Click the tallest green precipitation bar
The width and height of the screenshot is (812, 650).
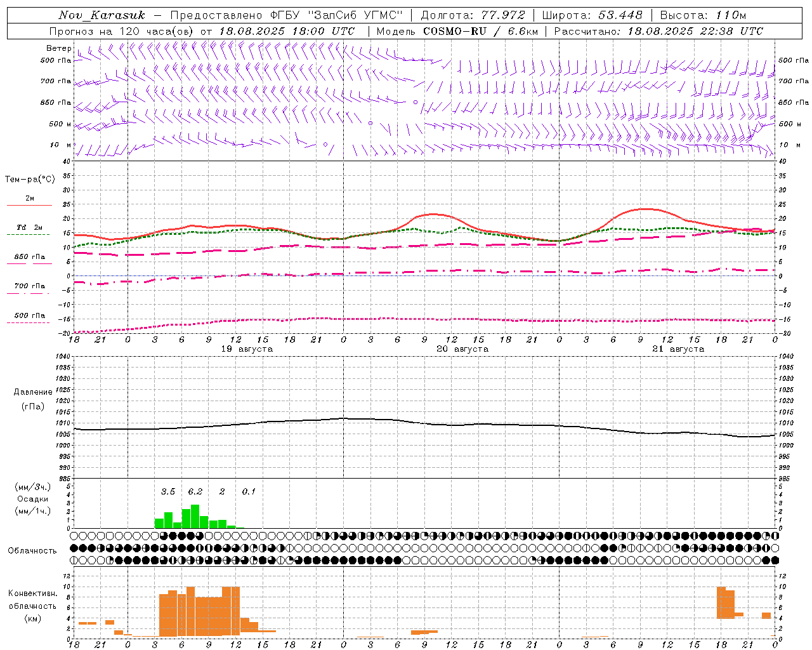click(195, 517)
